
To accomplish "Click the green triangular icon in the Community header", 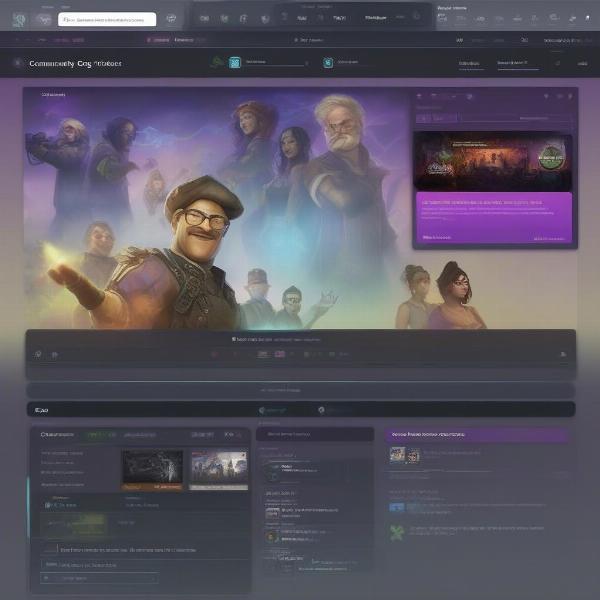I will coord(217,62).
